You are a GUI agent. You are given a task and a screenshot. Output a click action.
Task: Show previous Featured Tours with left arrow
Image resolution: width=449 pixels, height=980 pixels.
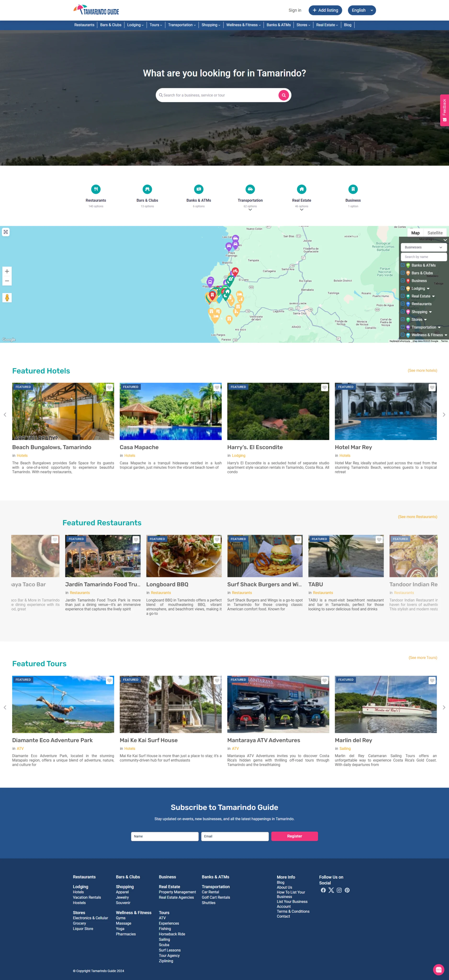[x=5, y=707]
